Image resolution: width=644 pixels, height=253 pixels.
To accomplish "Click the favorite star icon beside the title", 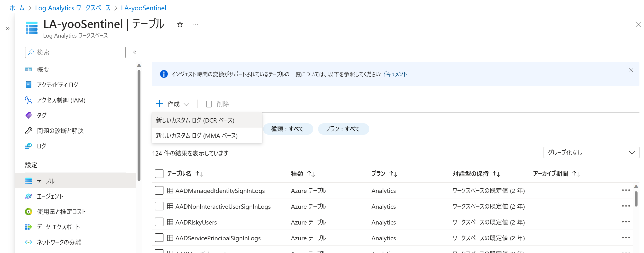I will click(x=180, y=24).
